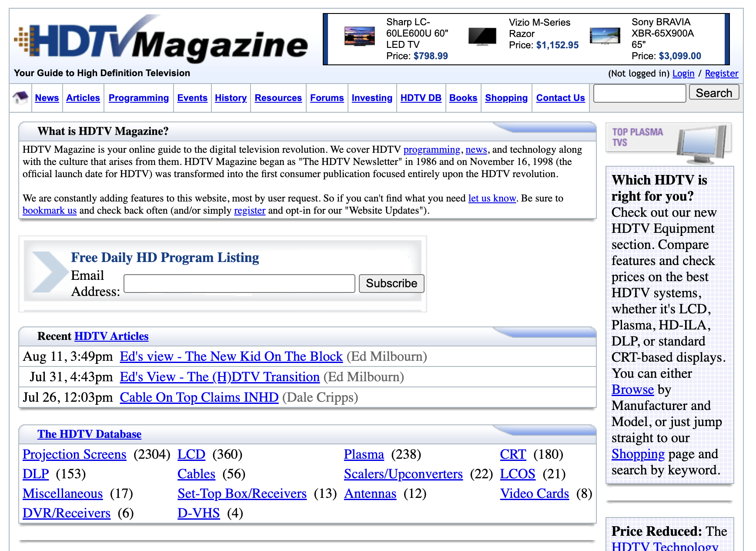Go to the Forums section
756x551 pixels.
[327, 98]
